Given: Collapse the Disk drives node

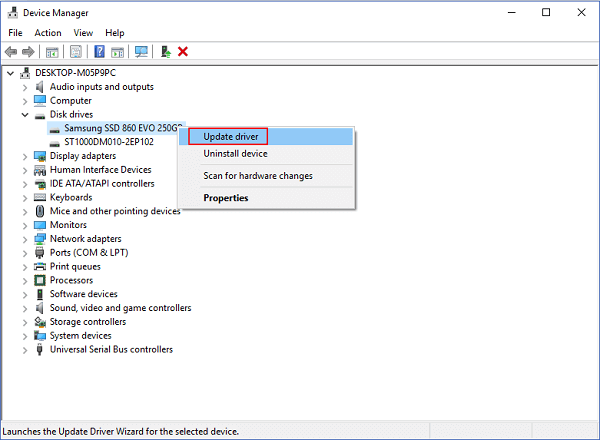Looking at the screenshot, I should click(25, 114).
